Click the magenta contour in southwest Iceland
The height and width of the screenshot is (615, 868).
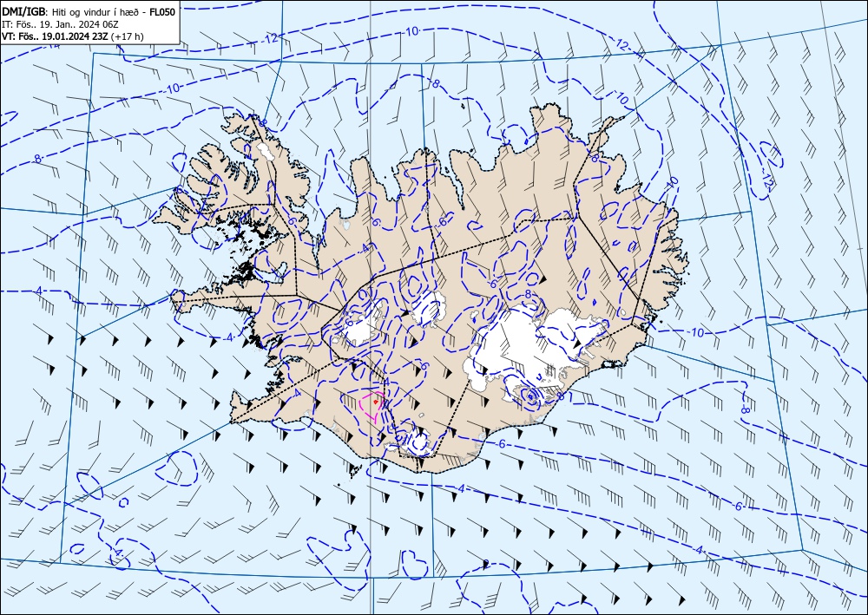click(x=372, y=407)
